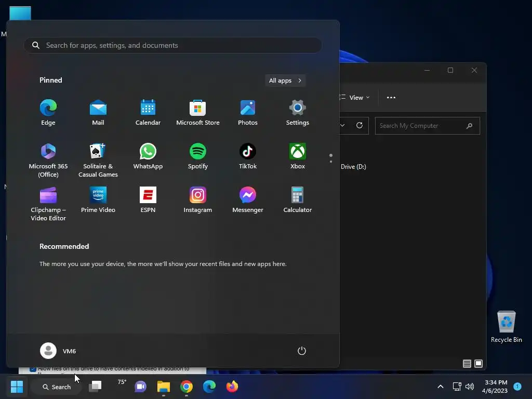Launch the Calendar app
The height and width of the screenshot is (399, 532).
148,113
